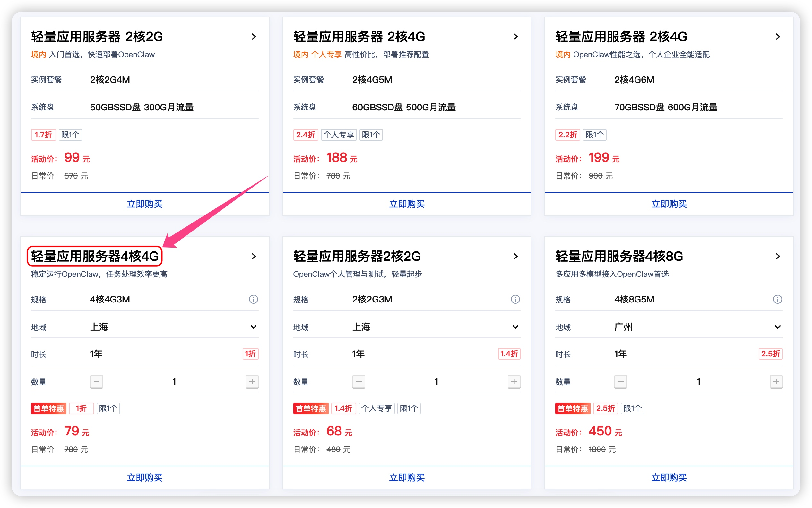Screen dimensions: 812x508
Task: Open details arrow for 轻量应用服务器4核8G card
Action: [x=778, y=256]
